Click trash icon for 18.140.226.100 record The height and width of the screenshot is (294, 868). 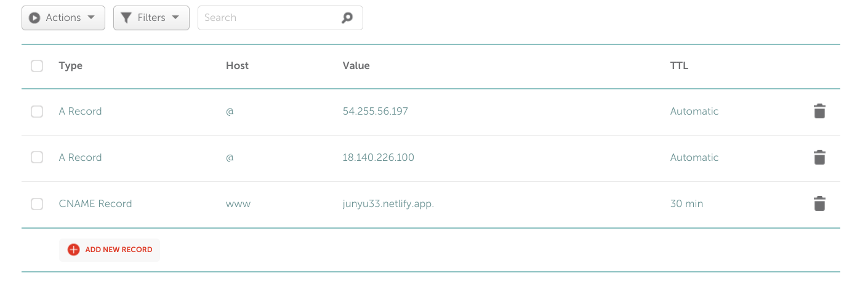point(819,158)
